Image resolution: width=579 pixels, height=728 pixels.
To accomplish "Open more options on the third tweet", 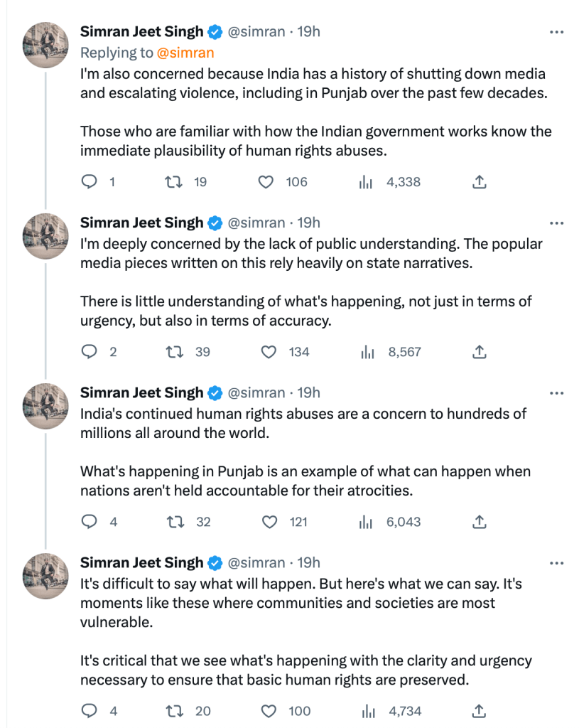I will coord(557,393).
